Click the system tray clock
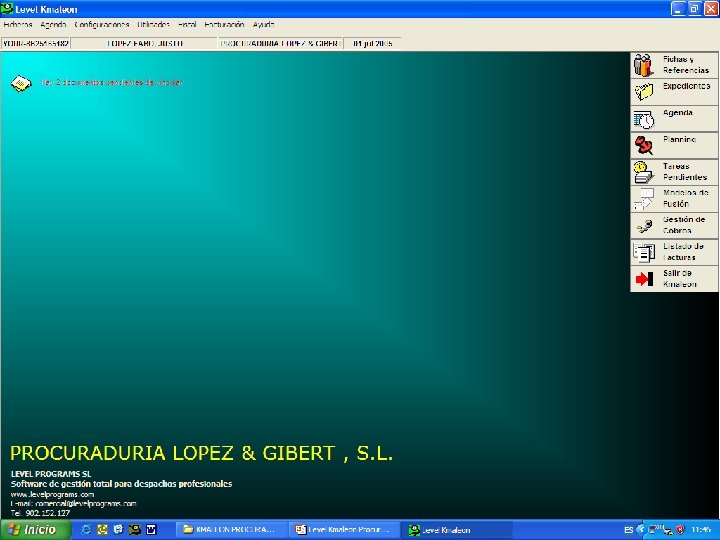The height and width of the screenshot is (540, 720). tap(701, 530)
